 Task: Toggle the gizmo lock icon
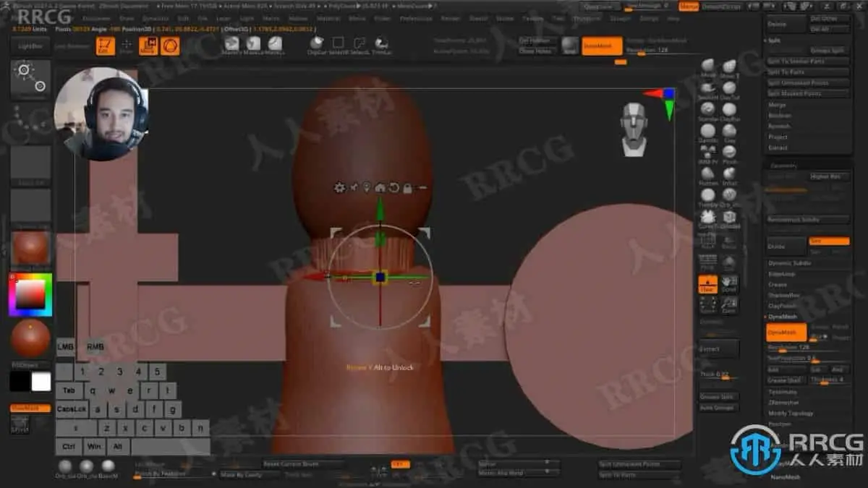tap(408, 187)
